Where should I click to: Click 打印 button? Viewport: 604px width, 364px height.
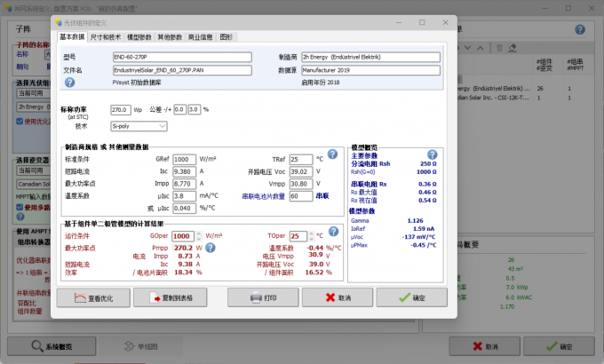point(263,297)
